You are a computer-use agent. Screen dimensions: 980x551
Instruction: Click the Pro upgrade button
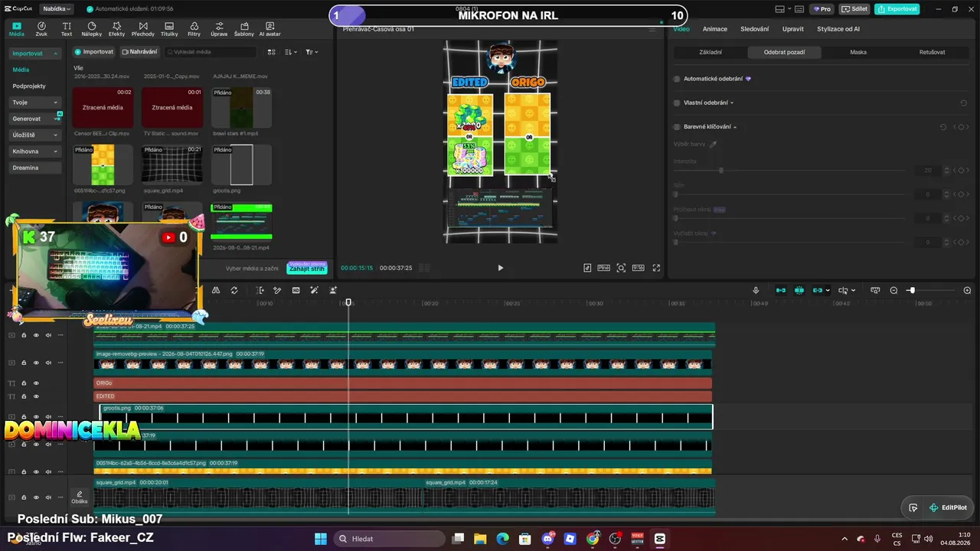point(823,9)
